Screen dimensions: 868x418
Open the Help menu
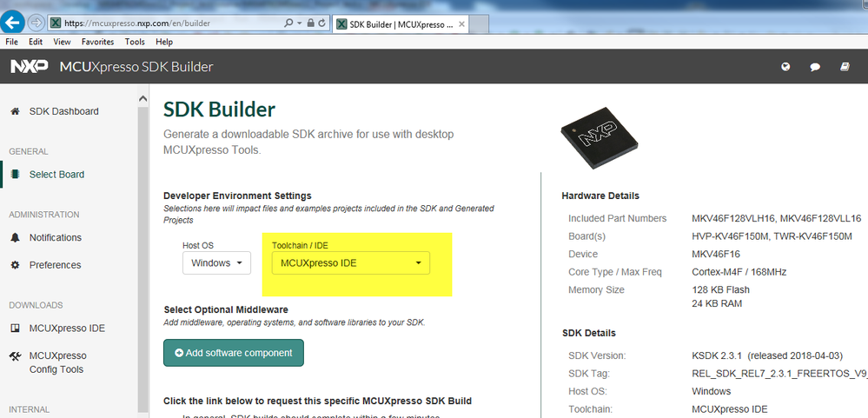[164, 42]
